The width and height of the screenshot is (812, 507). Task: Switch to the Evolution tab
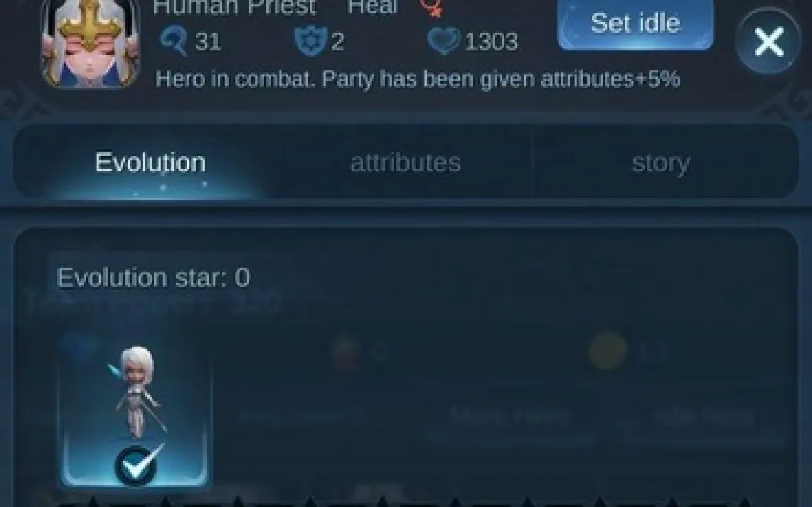[150, 162]
